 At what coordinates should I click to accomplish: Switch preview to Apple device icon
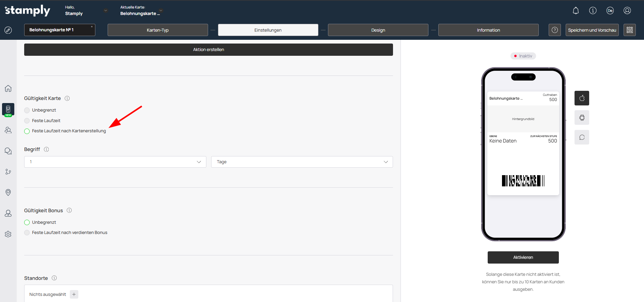coord(582,98)
